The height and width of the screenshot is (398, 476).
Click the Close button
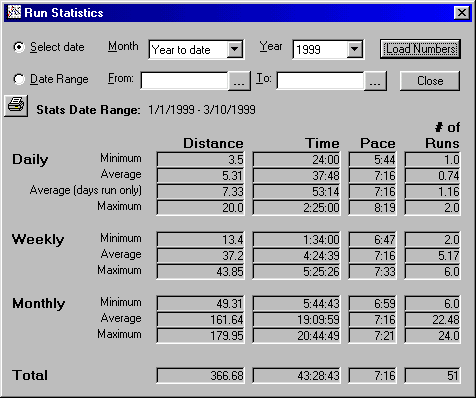point(430,81)
